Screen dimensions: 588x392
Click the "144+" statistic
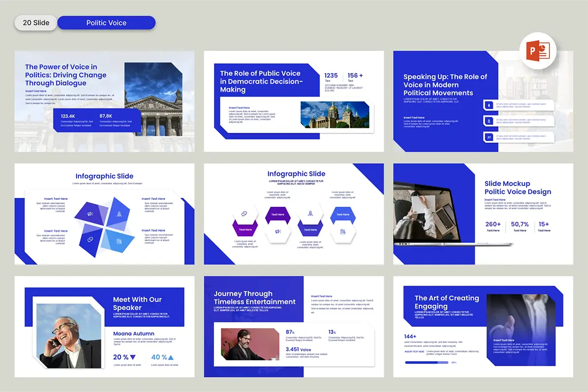point(411,337)
